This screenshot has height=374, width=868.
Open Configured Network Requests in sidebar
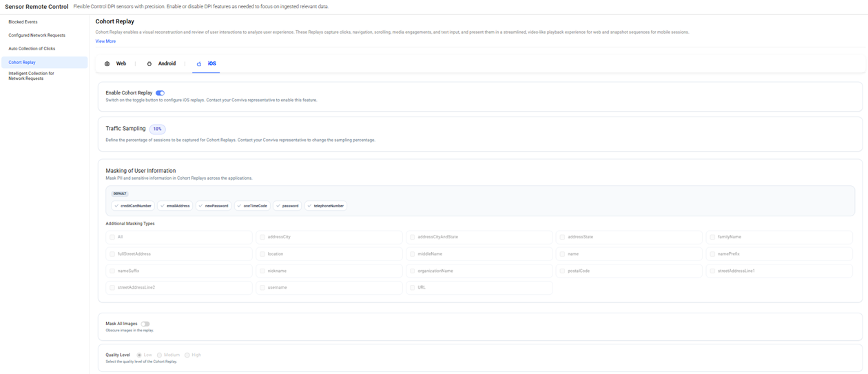pyautogui.click(x=37, y=35)
